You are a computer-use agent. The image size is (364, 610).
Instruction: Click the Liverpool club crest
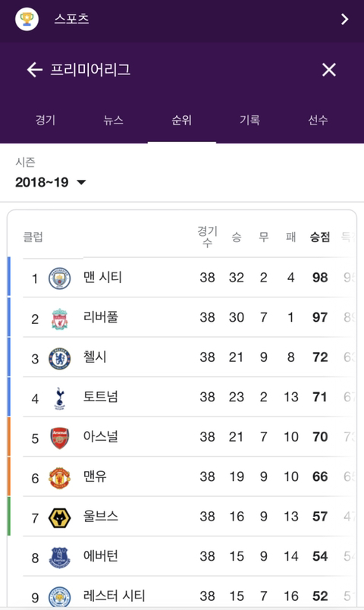click(x=59, y=319)
